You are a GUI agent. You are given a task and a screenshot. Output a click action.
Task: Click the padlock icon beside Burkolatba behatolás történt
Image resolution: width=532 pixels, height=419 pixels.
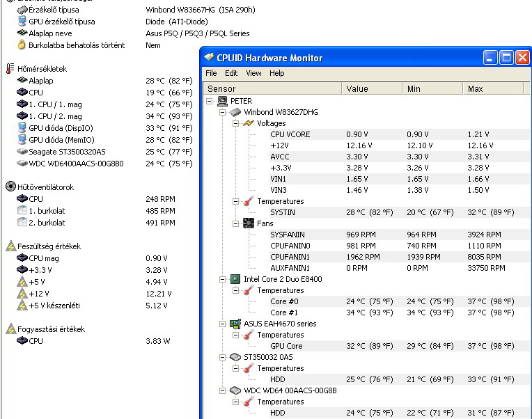click(x=22, y=45)
